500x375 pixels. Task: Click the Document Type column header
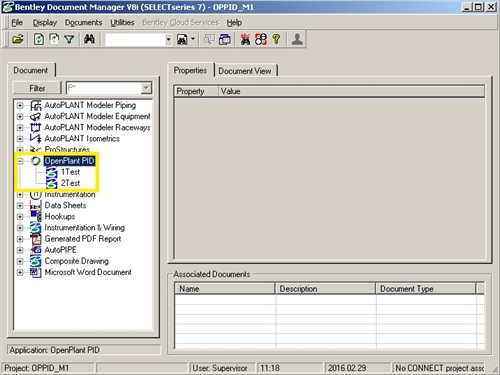pyautogui.click(x=426, y=289)
